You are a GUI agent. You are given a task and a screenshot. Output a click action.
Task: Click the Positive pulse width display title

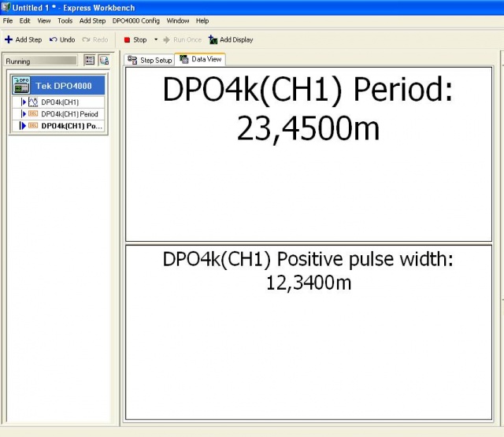point(308,259)
